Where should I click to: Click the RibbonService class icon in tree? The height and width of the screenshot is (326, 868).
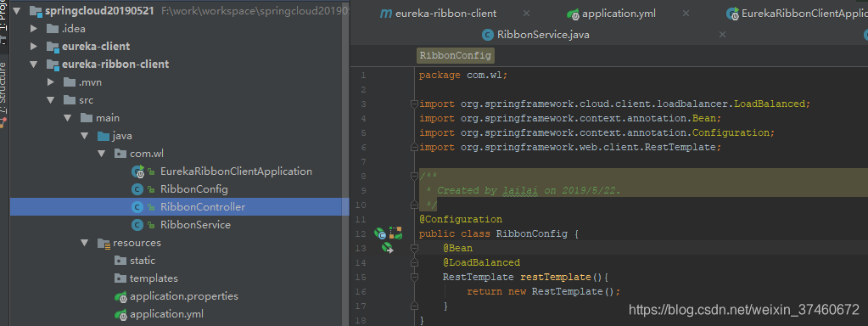[x=137, y=225]
